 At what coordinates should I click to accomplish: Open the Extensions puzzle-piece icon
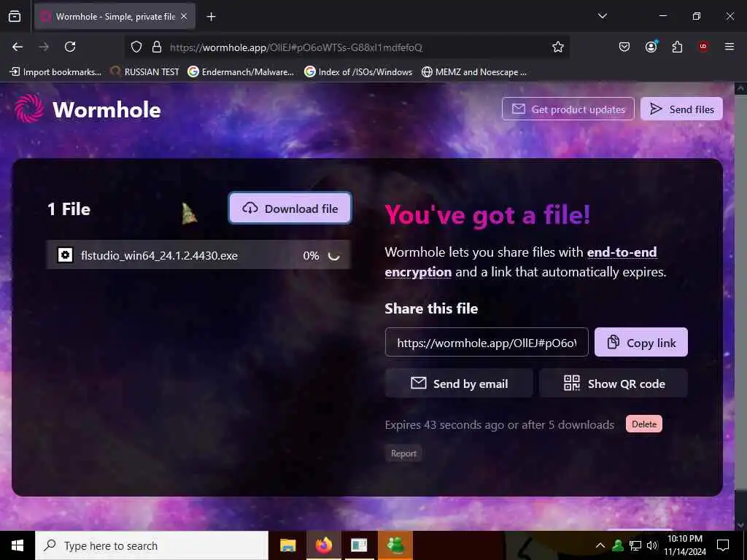pyautogui.click(x=677, y=47)
